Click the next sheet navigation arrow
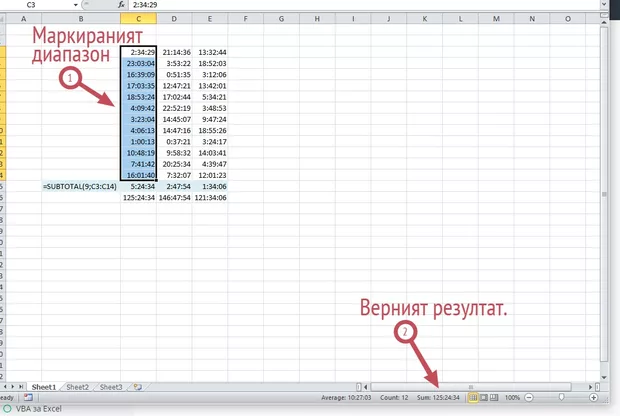Screen dimensions: 620x416 tap(13, 387)
